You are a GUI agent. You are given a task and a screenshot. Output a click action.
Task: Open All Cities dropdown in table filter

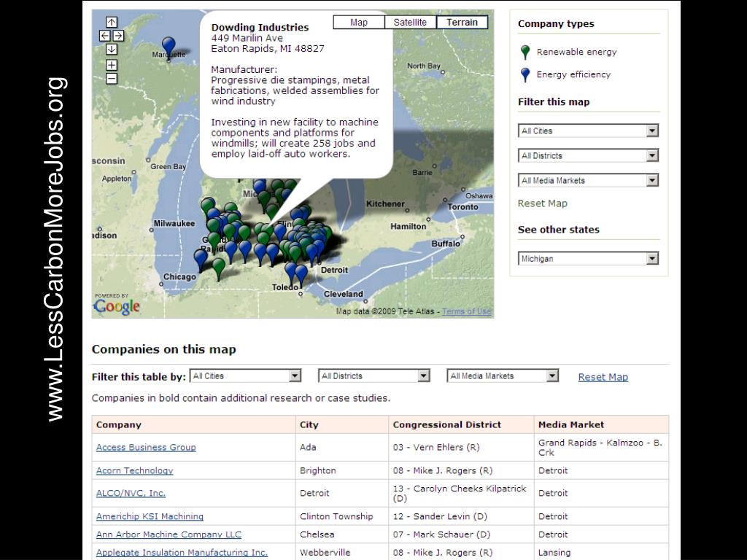click(245, 376)
